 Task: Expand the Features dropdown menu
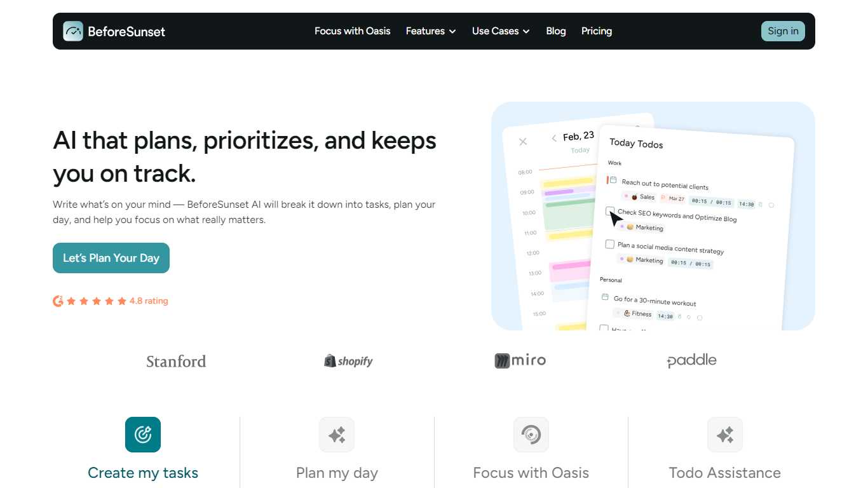431,31
